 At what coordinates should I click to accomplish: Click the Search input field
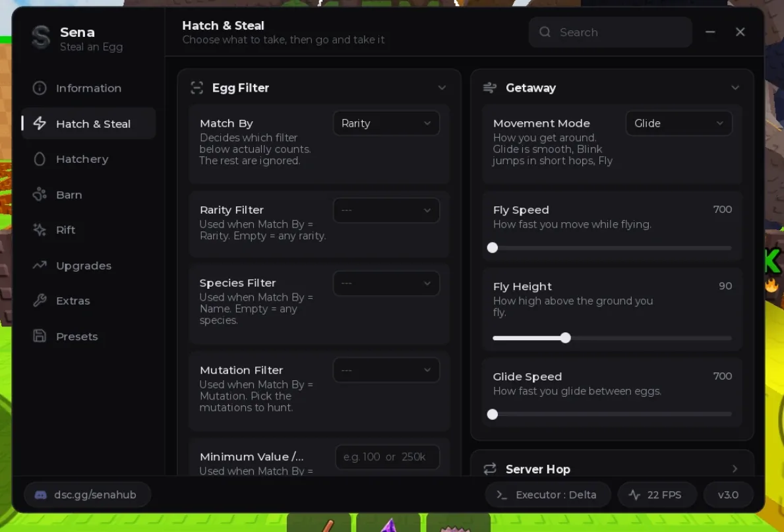click(x=611, y=32)
